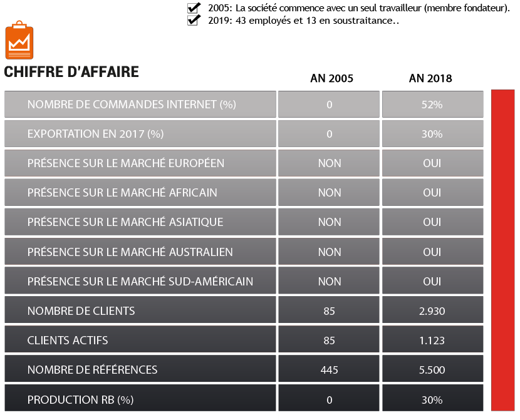Click the MARCHÉ SUD-AMÉRICAIN row label
The height and width of the screenshot is (420, 520).
coord(140,281)
